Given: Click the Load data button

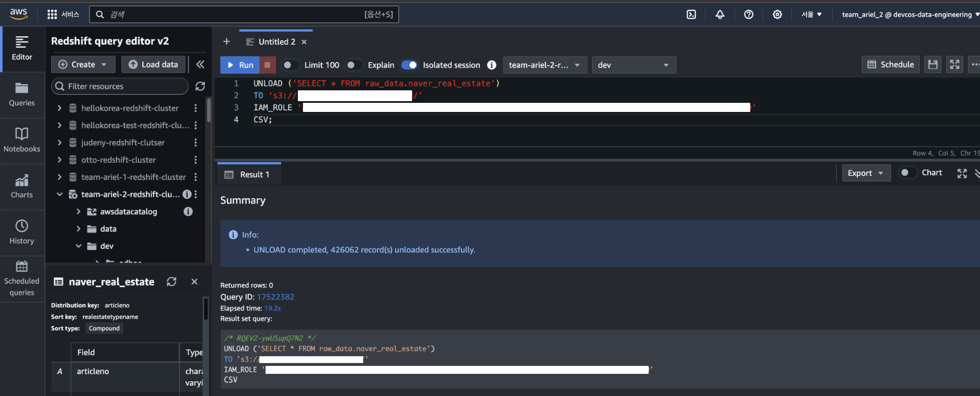Looking at the screenshot, I should pos(154,64).
